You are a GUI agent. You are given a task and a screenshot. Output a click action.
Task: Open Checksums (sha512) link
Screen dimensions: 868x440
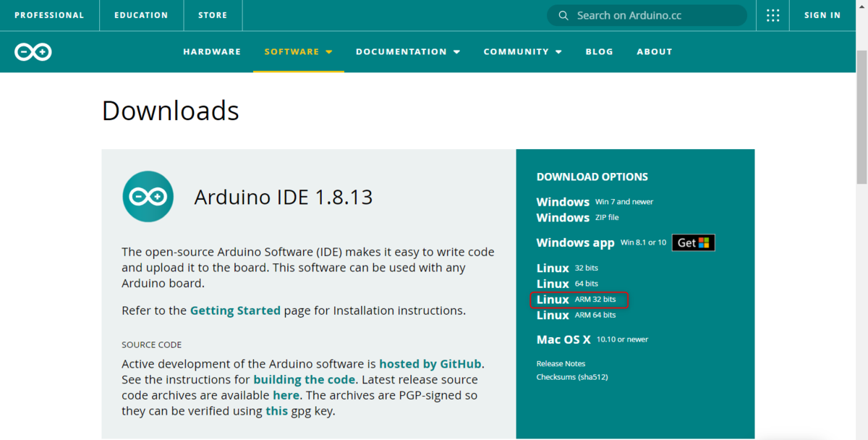click(x=571, y=378)
